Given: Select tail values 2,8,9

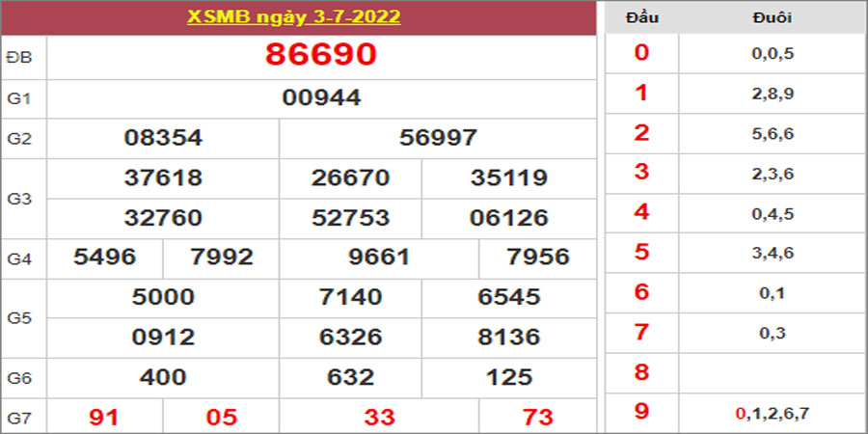Looking at the screenshot, I should click(x=773, y=95).
